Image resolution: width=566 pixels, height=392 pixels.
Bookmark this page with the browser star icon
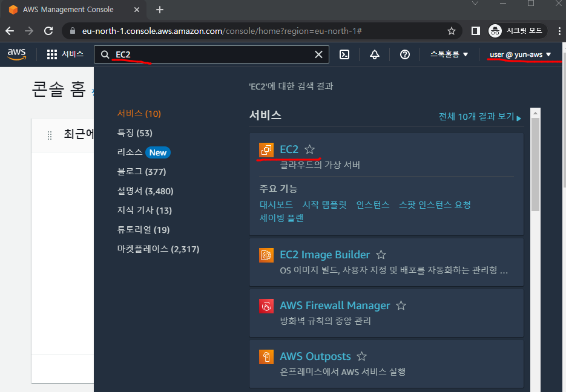pyautogui.click(x=451, y=31)
